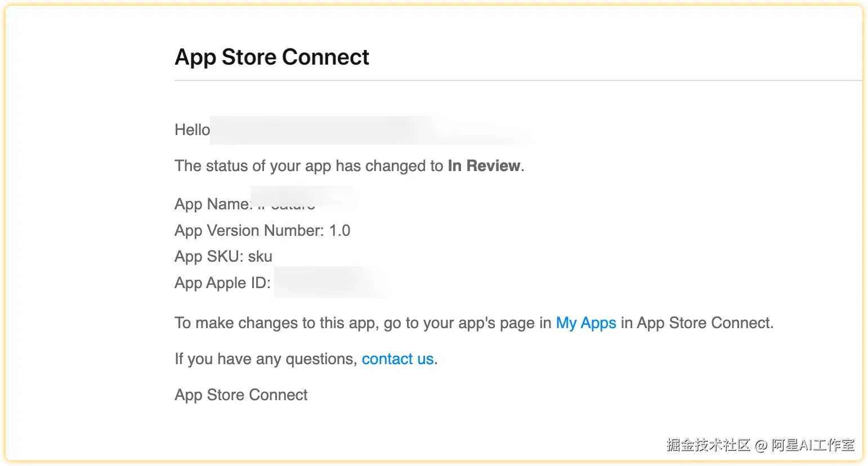Viewport: 868px width, 466px height.
Task: Click the bold In Review status
Action: [x=484, y=166]
